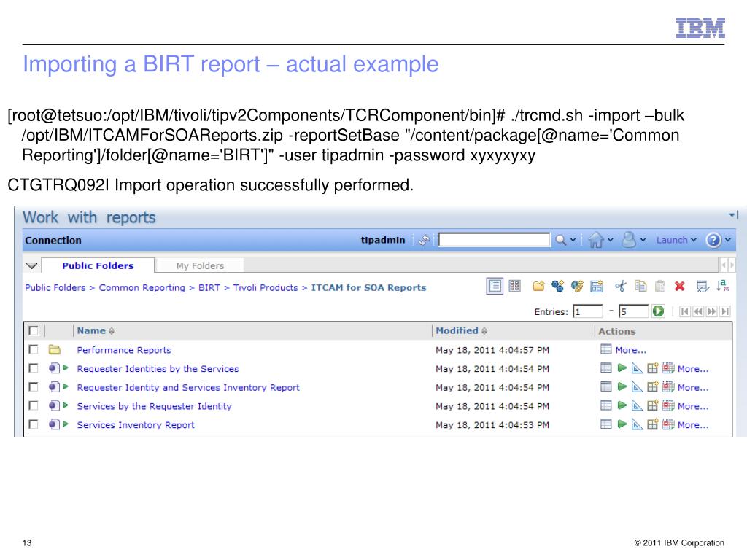Screen dimensions: 747x560
Task: Click the green Go arrow after Entries
Action: (x=659, y=311)
